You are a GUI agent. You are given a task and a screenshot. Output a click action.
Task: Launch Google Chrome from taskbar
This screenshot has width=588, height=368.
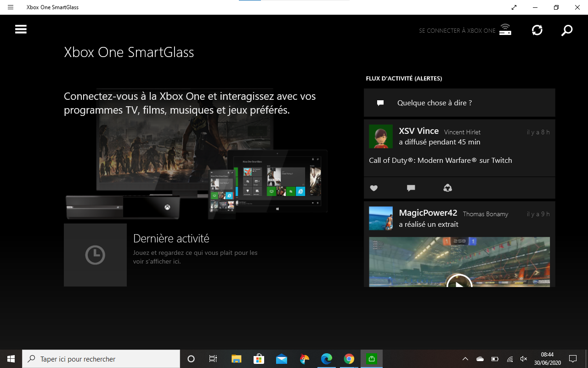349,359
